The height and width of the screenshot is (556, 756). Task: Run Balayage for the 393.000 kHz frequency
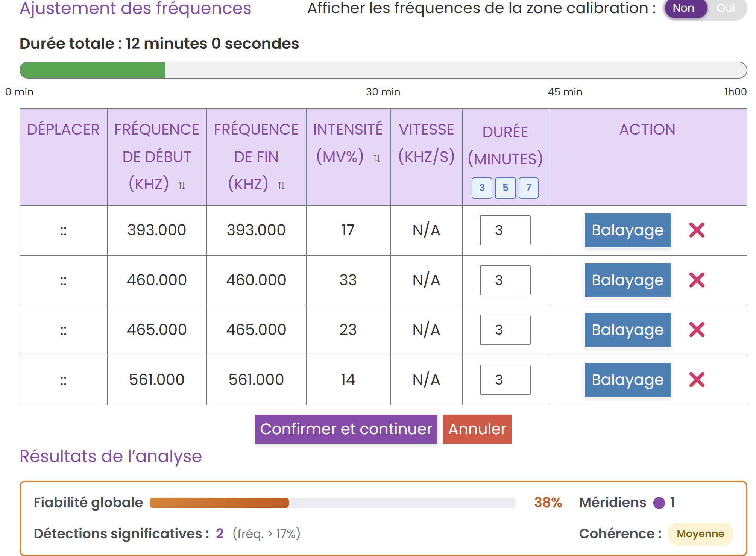click(x=627, y=230)
